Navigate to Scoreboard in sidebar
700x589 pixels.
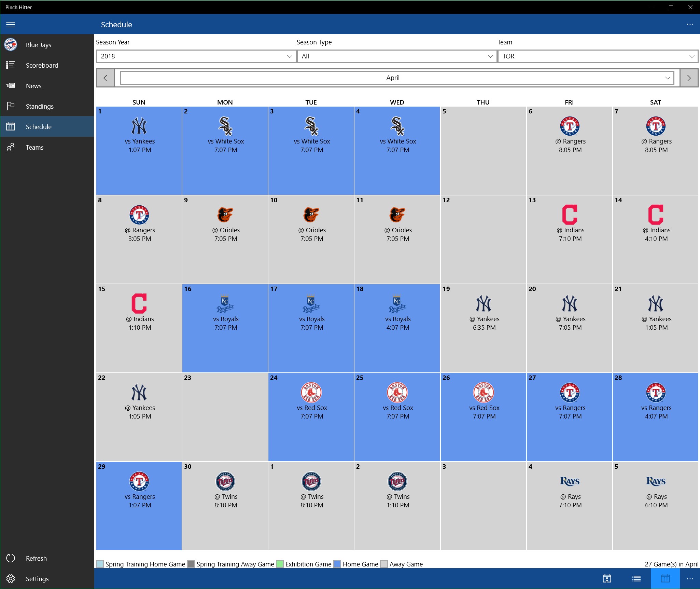coord(42,65)
